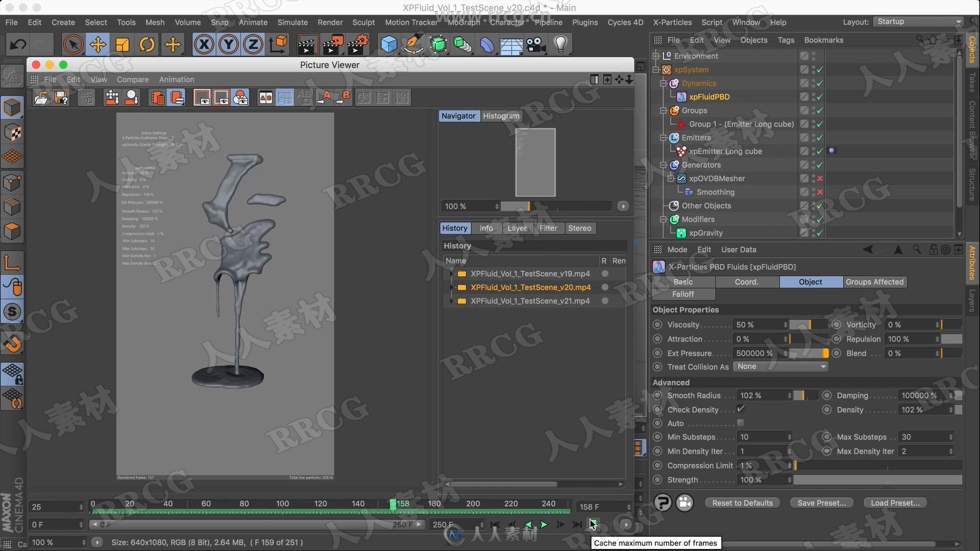Click Open file icon in Picture Viewer

coord(41,97)
